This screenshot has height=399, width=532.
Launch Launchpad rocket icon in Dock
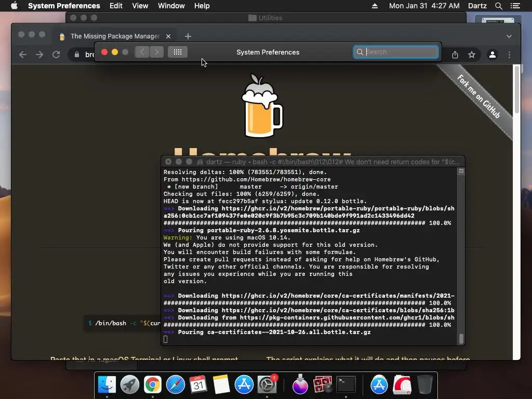(x=129, y=384)
